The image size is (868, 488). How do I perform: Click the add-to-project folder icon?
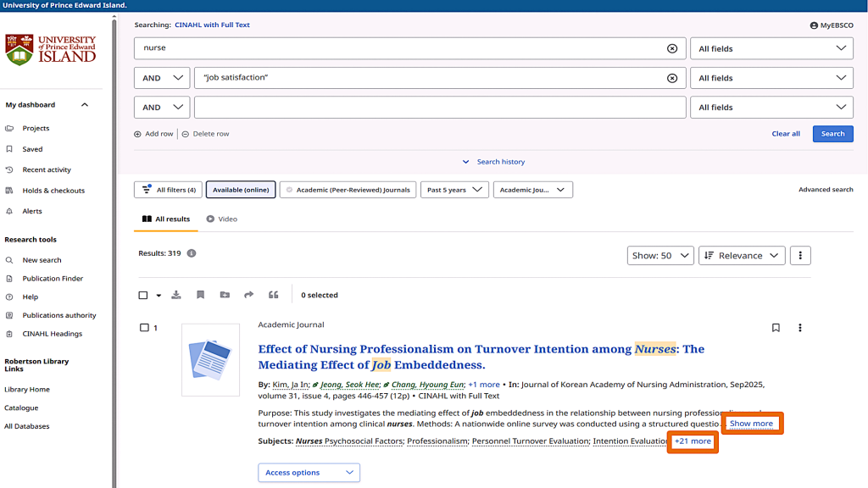pyautogui.click(x=225, y=295)
